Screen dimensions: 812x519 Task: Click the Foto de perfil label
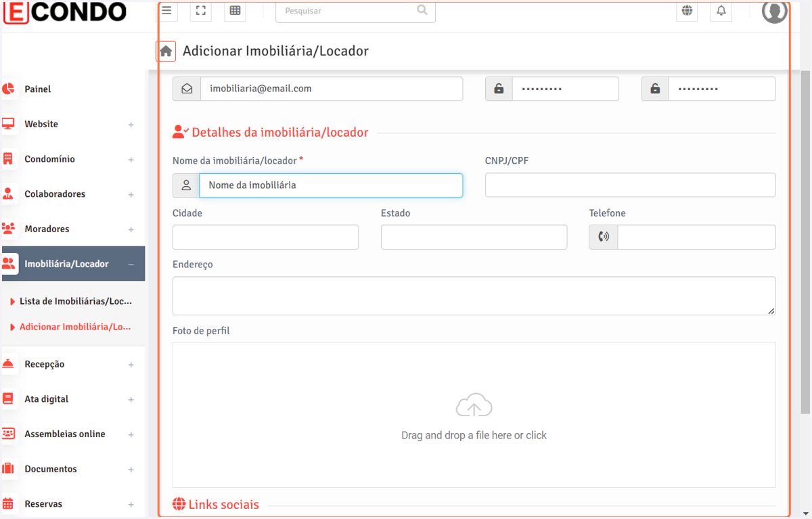[x=201, y=331]
